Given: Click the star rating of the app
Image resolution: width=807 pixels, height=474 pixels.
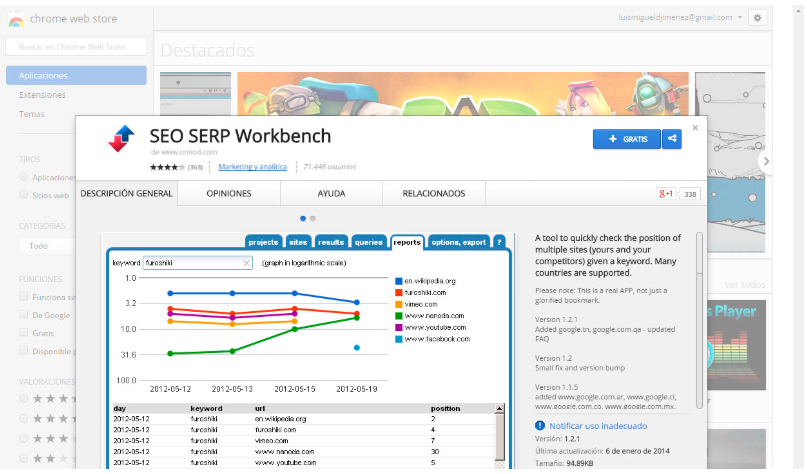Looking at the screenshot, I should 167,167.
